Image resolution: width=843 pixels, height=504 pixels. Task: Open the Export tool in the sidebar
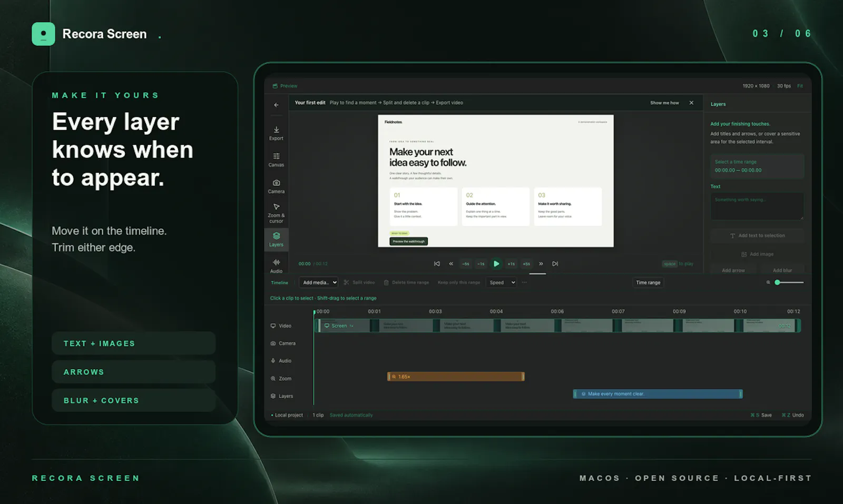coord(276,133)
